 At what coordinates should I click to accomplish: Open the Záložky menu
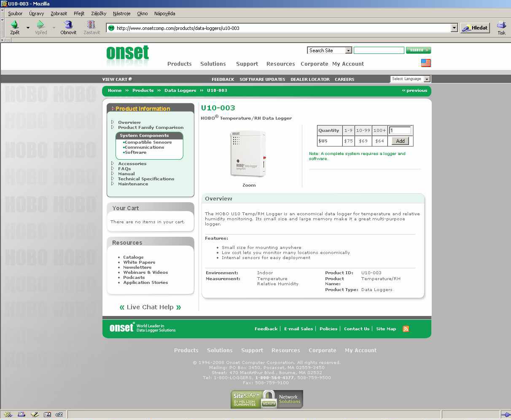[99, 13]
